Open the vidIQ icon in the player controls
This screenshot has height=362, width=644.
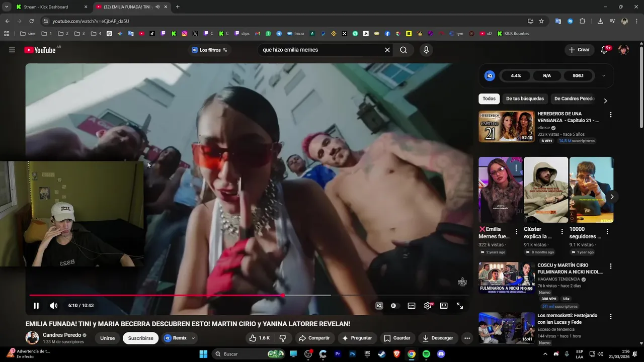[x=379, y=306]
